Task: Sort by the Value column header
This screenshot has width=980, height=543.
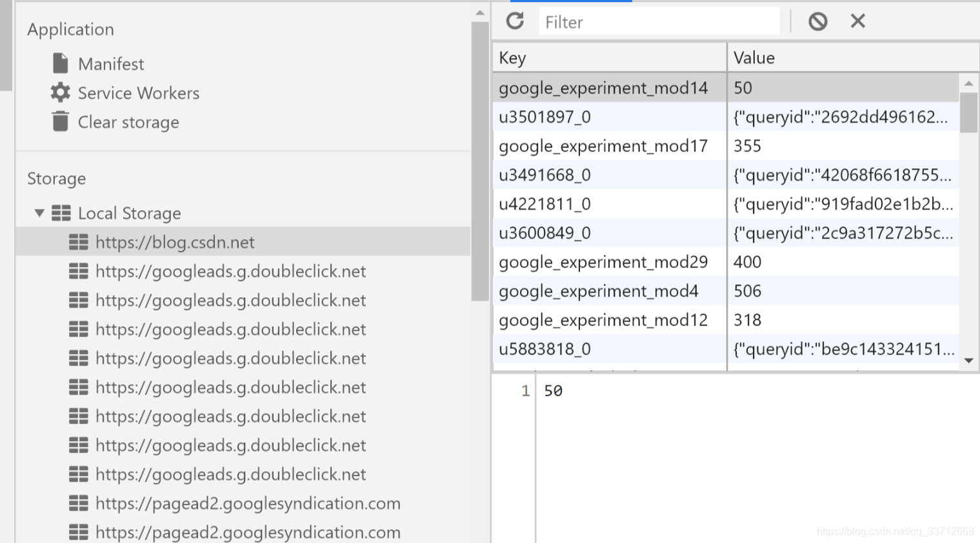Action: 853,57
